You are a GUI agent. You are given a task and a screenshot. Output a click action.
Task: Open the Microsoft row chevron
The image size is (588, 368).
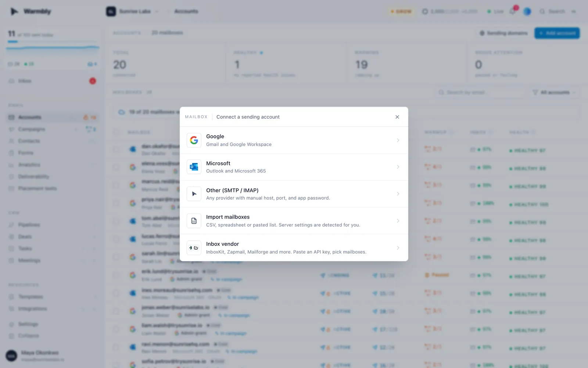(398, 167)
